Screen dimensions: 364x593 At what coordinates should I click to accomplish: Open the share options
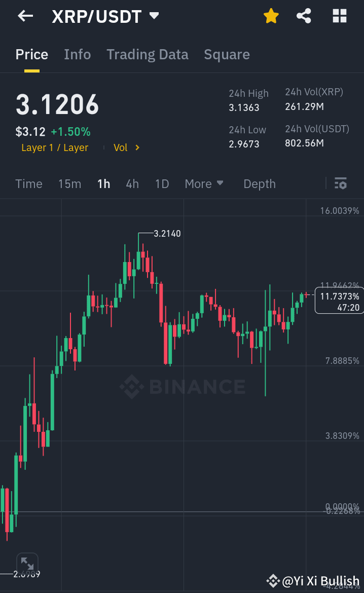pyautogui.click(x=304, y=16)
